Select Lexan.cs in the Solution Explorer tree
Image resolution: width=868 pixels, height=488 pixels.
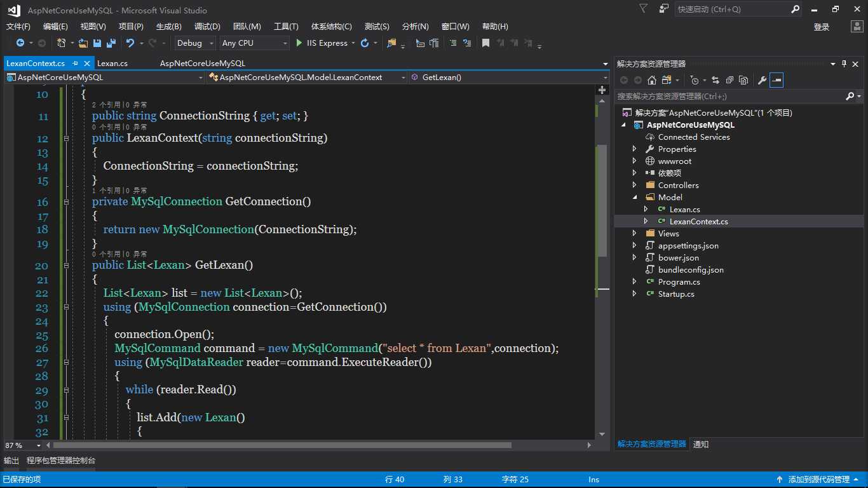pyautogui.click(x=684, y=210)
